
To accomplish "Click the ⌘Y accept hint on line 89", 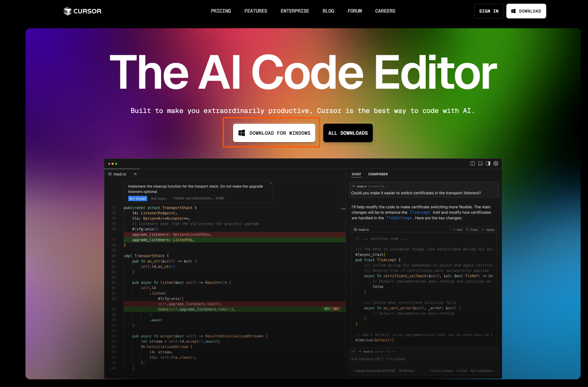I will [327, 309].
